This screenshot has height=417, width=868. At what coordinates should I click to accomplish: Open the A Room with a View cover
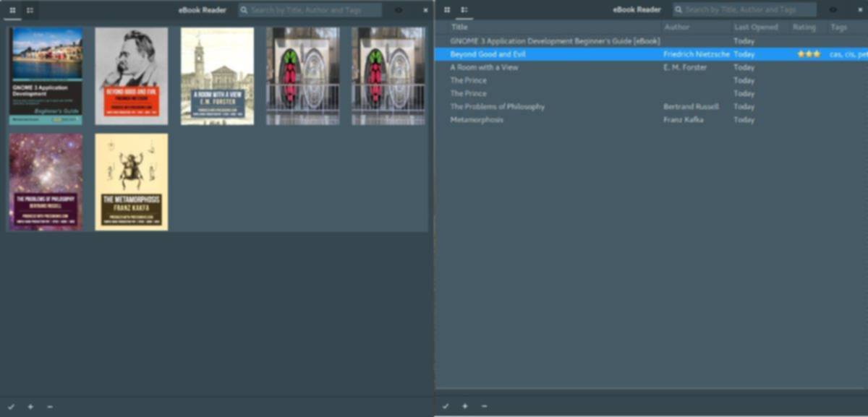pyautogui.click(x=217, y=76)
